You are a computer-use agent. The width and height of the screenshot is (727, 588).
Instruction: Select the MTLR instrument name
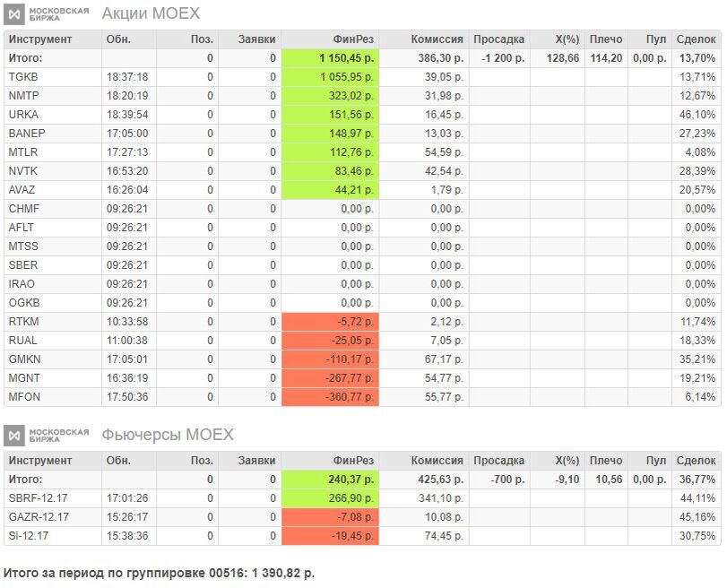click(x=23, y=152)
